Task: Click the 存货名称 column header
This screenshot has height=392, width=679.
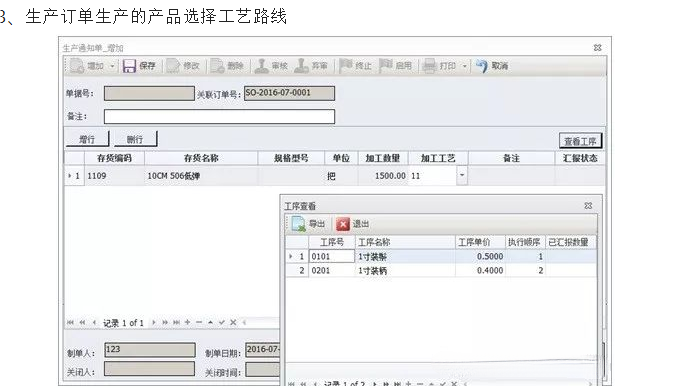Action: 201,158
